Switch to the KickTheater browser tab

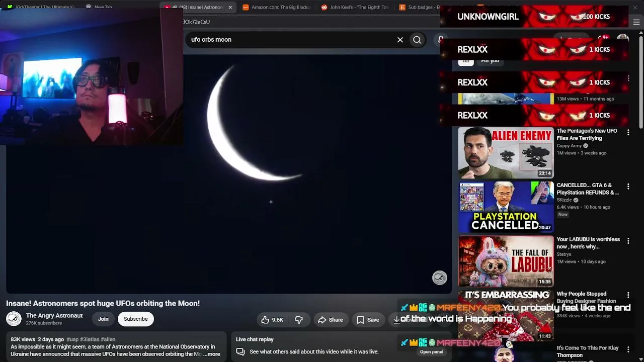point(41,7)
